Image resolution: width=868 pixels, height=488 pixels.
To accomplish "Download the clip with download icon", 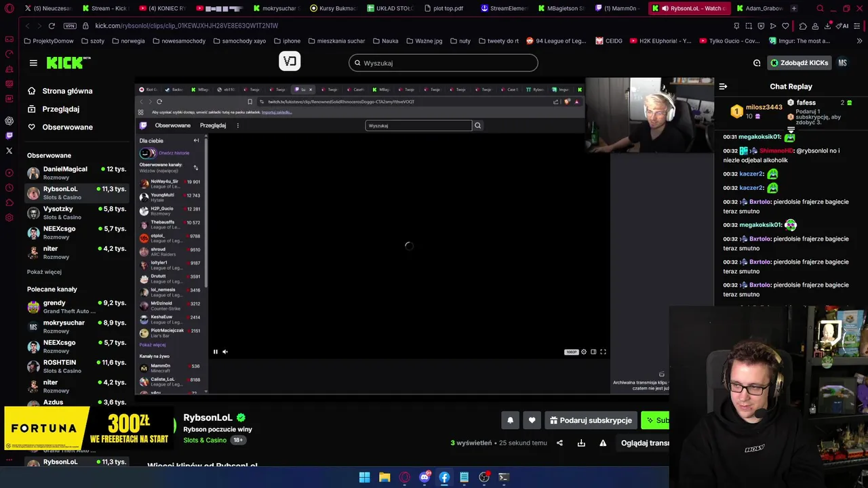I will tap(581, 443).
